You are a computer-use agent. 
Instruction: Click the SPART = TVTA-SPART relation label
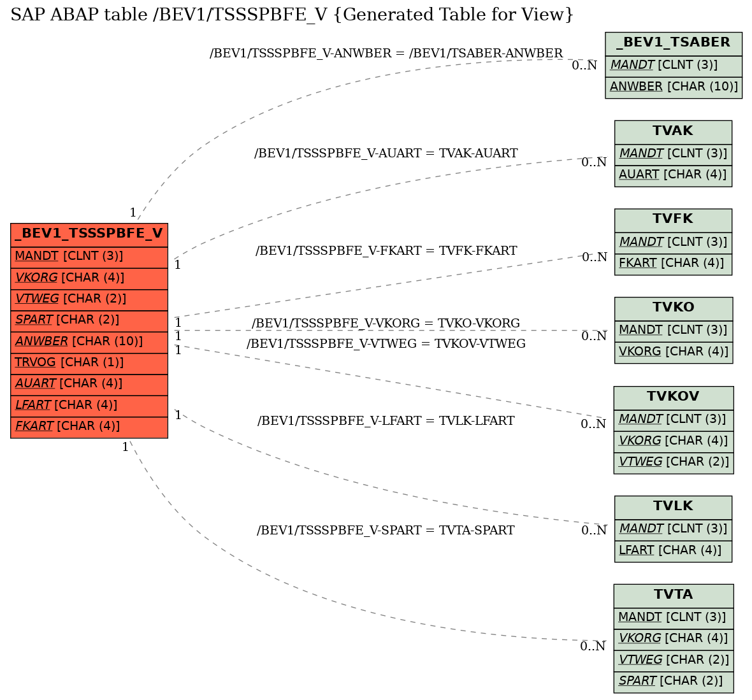386,531
